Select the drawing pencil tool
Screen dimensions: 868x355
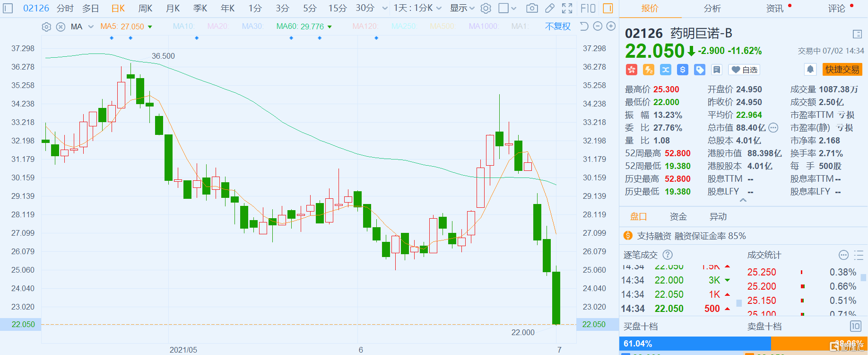549,8
